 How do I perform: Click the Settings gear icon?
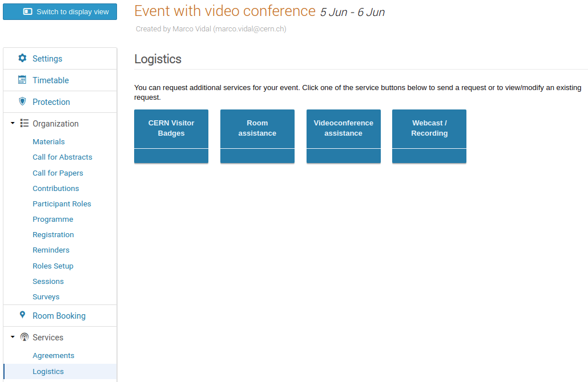[22, 58]
